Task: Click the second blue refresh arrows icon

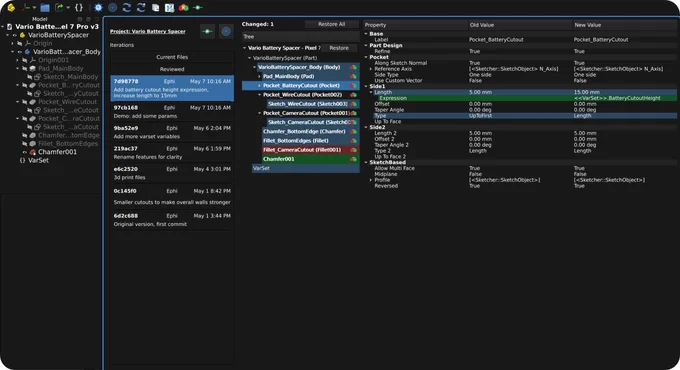Action: 141,7
